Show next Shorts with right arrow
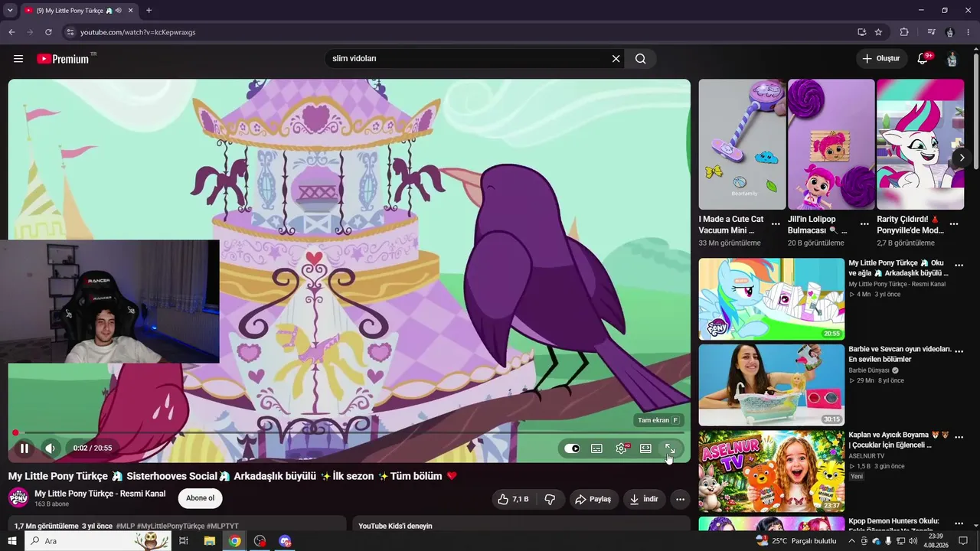Image resolution: width=980 pixels, height=551 pixels. (x=962, y=158)
